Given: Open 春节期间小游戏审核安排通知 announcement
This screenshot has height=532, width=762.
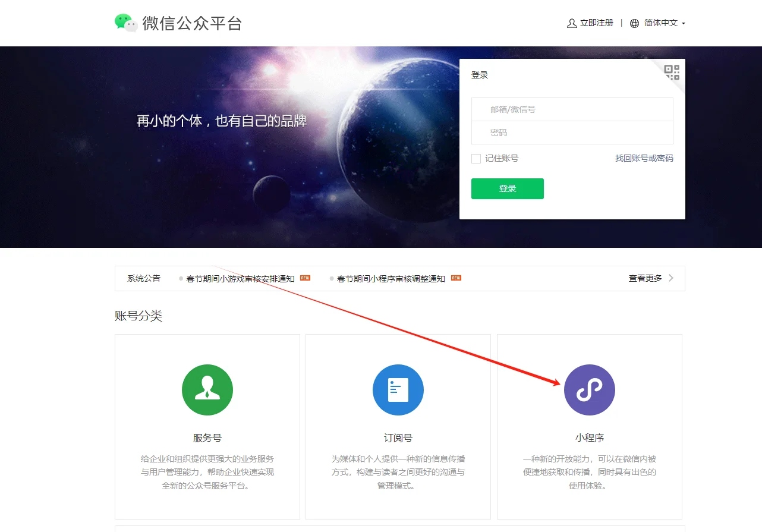Looking at the screenshot, I should click(x=240, y=278).
